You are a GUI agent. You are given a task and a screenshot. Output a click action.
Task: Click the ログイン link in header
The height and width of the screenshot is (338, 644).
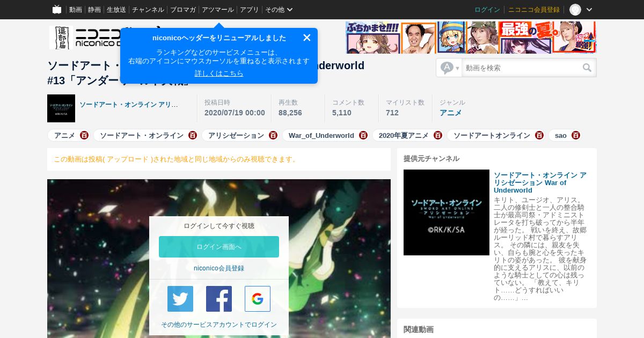pyautogui.click(x=487, y=10)
